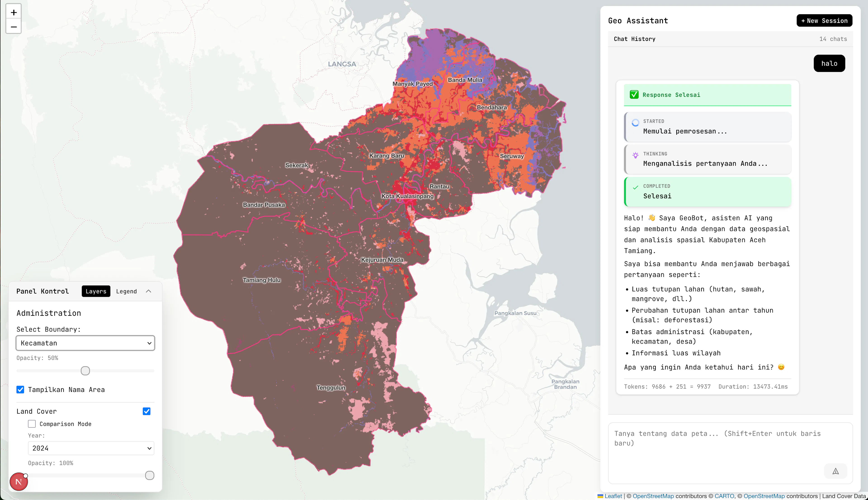The height and width of the screenshot is (500, 868).
Task: Disable the Land Cover layer checkbox
Action: pos(147,411)
